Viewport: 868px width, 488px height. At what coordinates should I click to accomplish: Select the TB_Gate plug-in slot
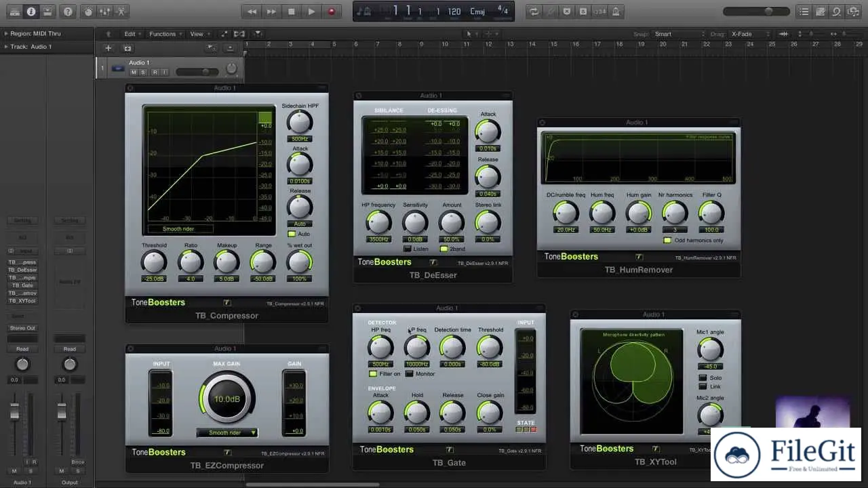(x=22, y=285)
